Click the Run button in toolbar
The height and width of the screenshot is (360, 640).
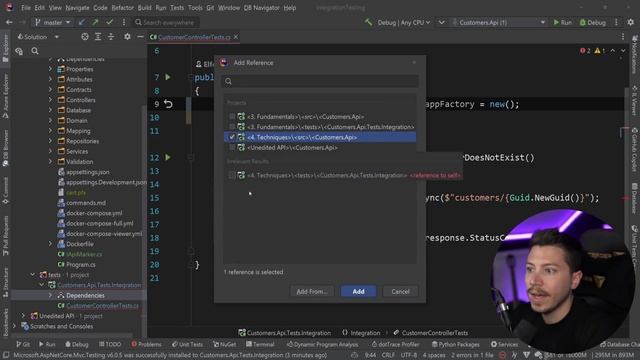(x=562, y=22)
